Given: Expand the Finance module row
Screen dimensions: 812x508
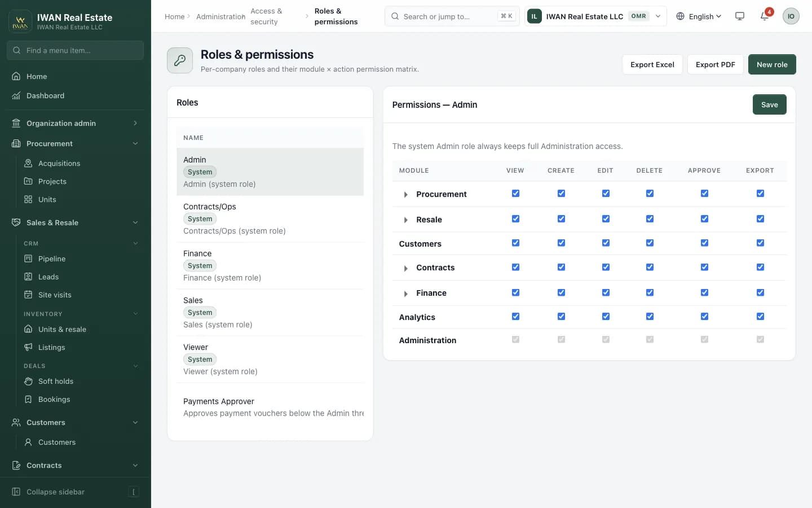Looking at the screenshot, I should pos(405,294).
